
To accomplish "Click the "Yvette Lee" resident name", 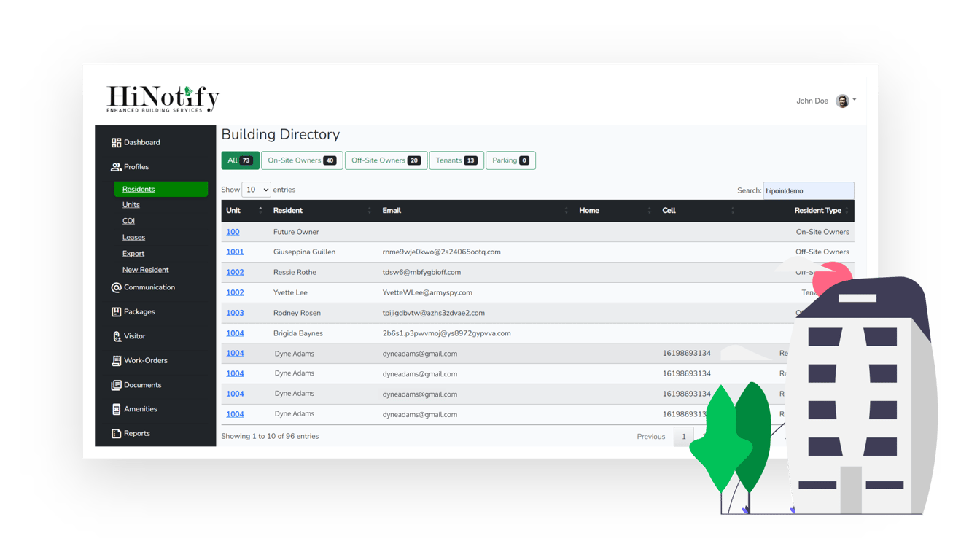I will coord(290,293).
